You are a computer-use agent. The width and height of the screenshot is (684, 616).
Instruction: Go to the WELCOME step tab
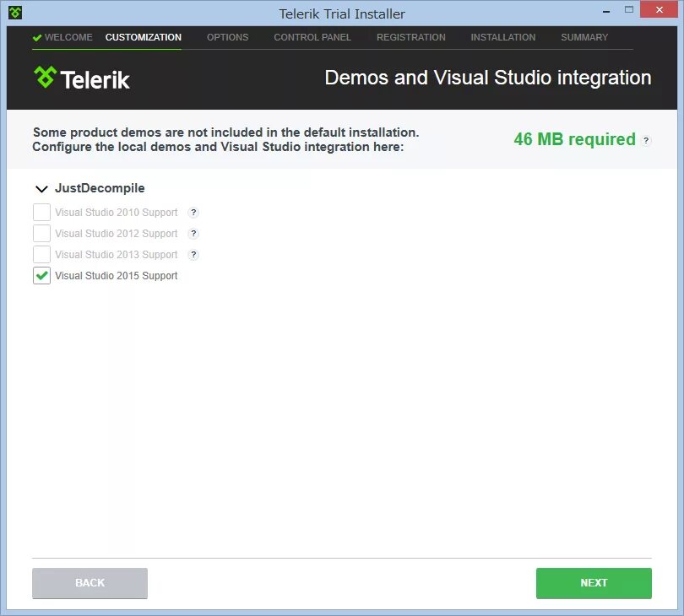click(68, 37)
